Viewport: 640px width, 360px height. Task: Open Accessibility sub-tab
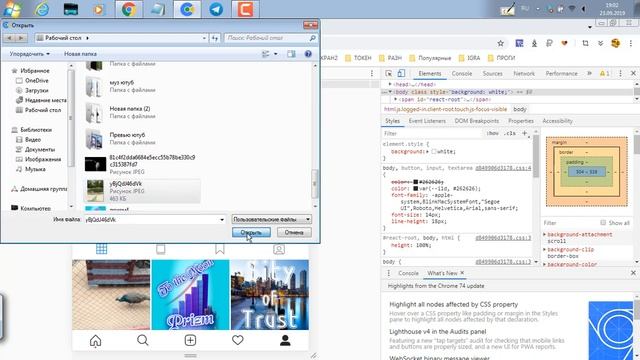(x=557, y=121)
